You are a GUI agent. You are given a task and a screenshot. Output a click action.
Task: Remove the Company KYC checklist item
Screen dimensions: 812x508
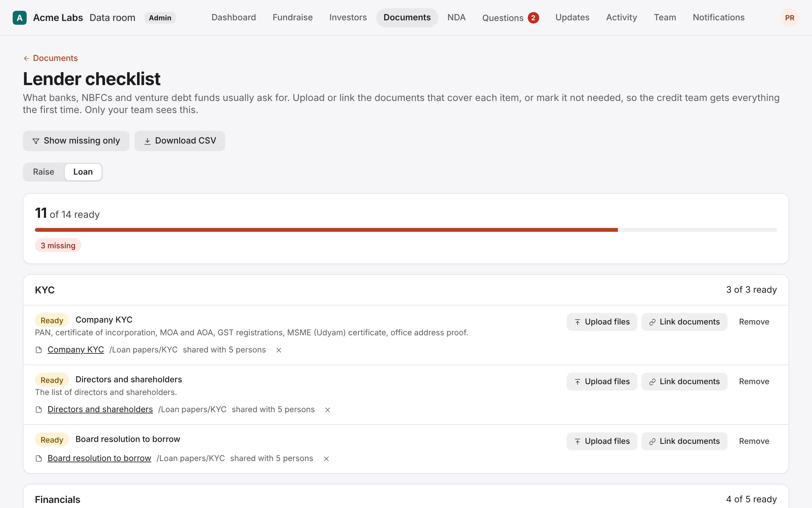tap(754, 322)
